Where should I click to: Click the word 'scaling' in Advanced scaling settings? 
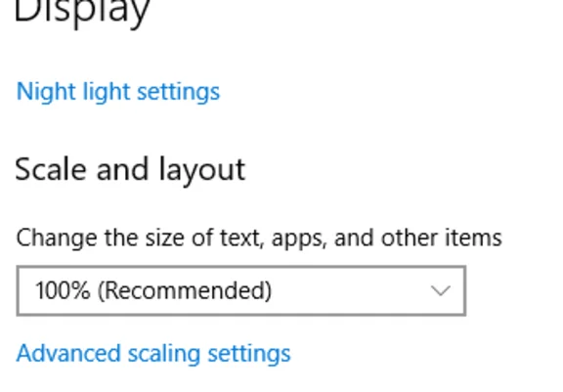click(164, 355)
